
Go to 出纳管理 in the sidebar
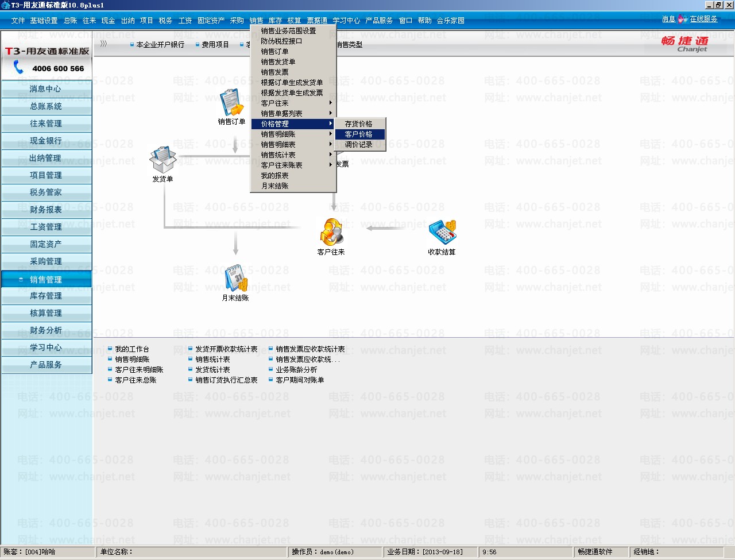click(46, 158)
